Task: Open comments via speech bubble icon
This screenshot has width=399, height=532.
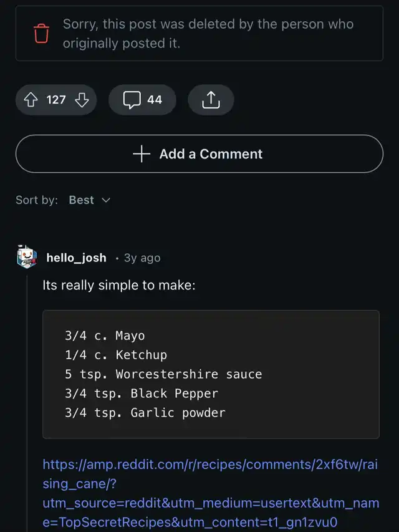Action: [132, 100]
